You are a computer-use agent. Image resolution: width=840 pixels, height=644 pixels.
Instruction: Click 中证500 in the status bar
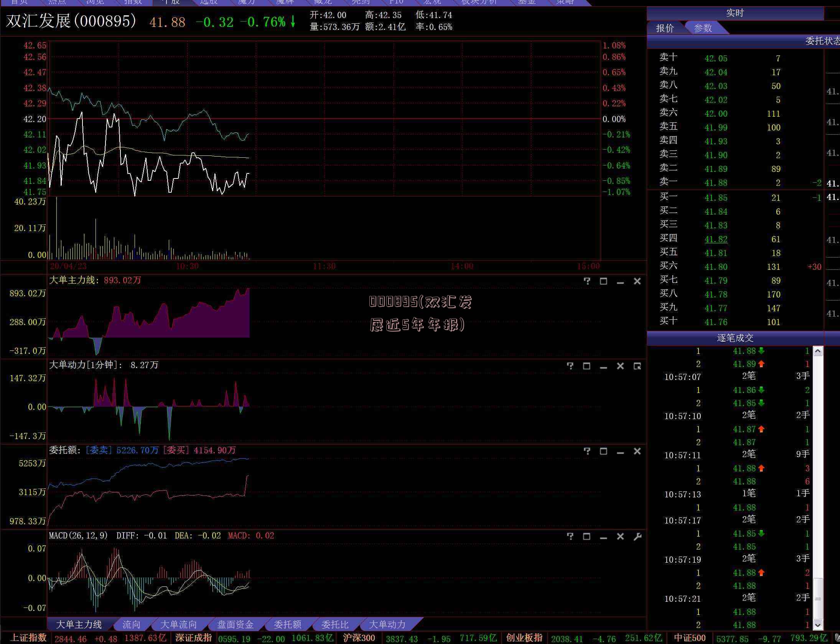(690, 638)
